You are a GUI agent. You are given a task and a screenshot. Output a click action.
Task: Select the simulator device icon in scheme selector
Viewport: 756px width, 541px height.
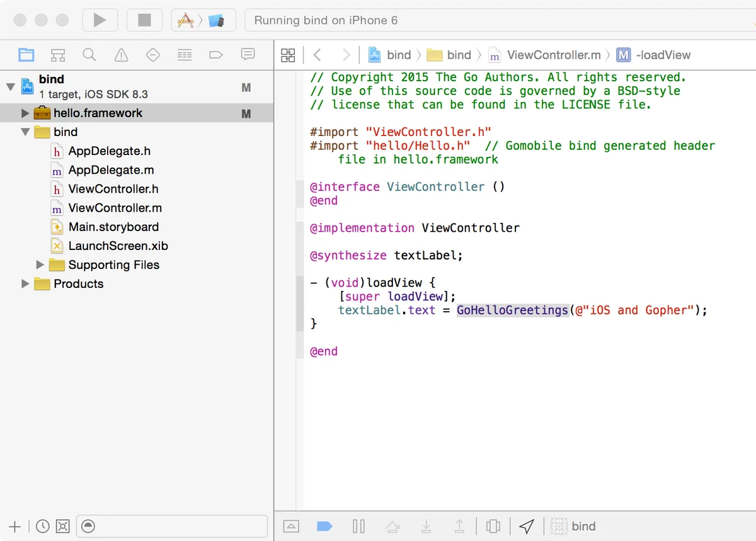pyautogui.click(x=217, y=20)
